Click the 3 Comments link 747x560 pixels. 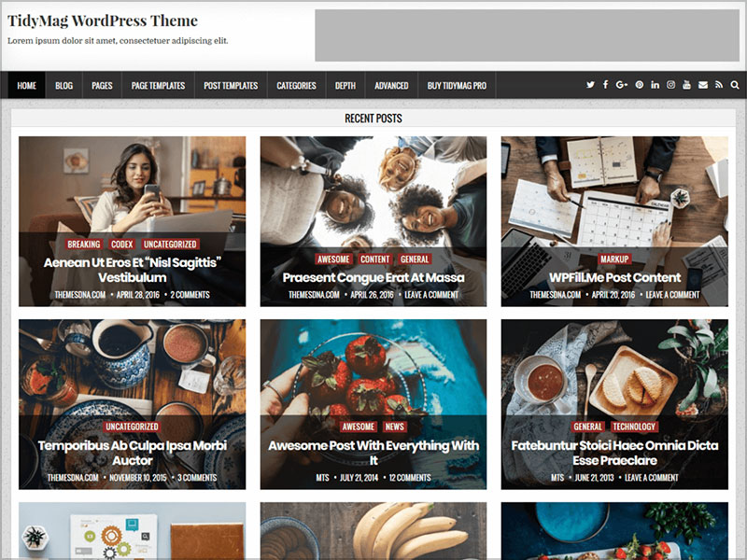[197, 477]
